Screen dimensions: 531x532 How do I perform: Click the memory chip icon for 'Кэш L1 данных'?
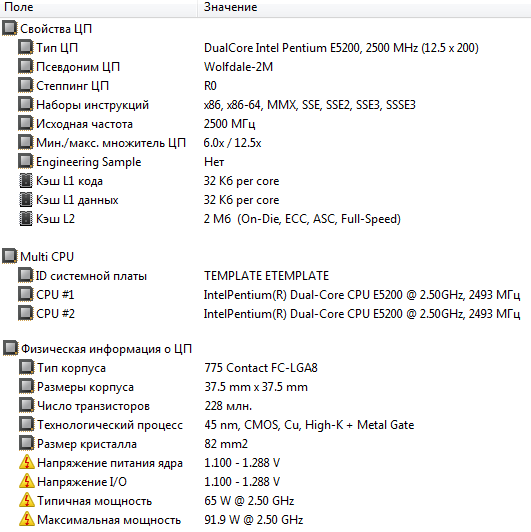25,200
